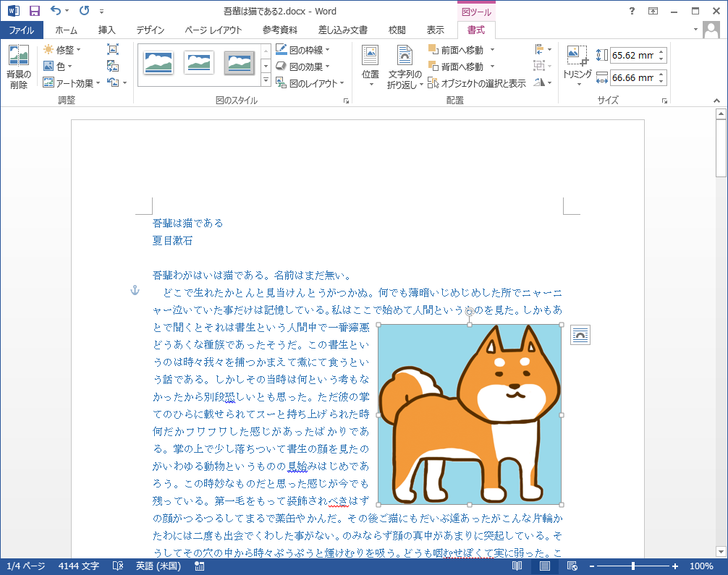This screenshot has width=728, height=575.
Task: Click the Help question mark icon
Action: pos(632,11)
